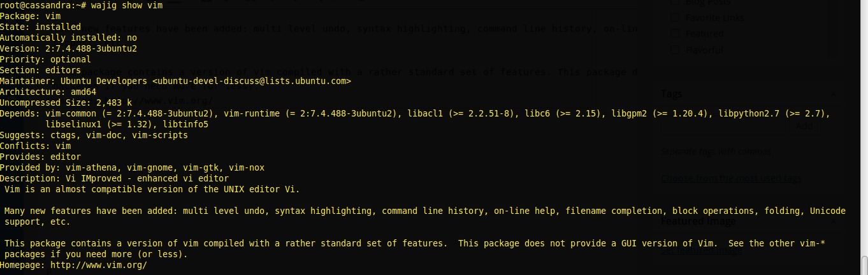This screenshot has height=275, width=868.
Task: Toggle the Flavorful category checkbox
Action: tap(674, 50)
